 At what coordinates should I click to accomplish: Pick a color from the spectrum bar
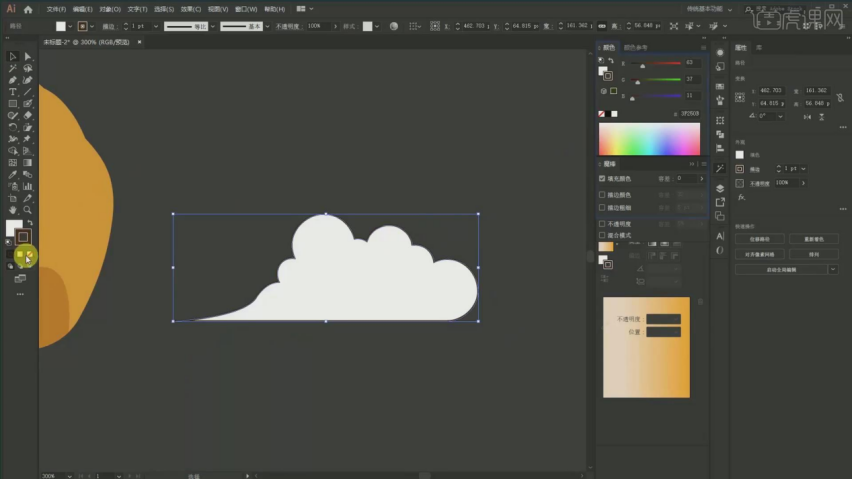pos(648,139)
